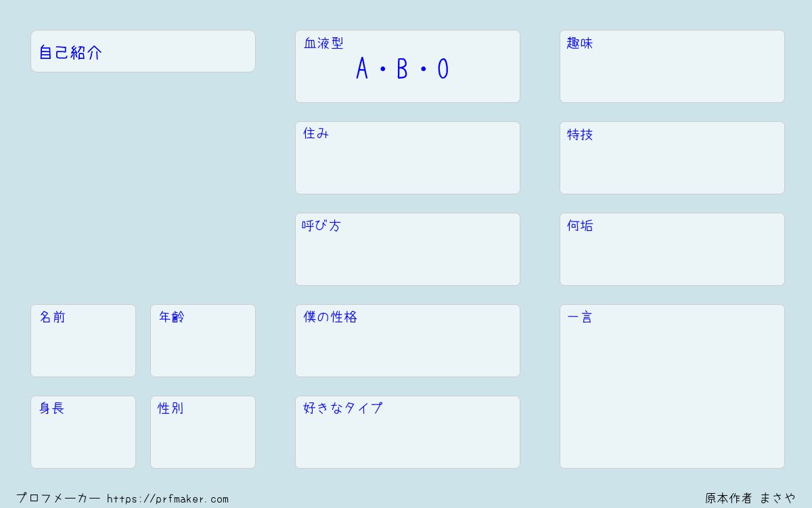Click the プロフメーカー footer text
This screenshot has width=812, height=508.
pos(58,499)
